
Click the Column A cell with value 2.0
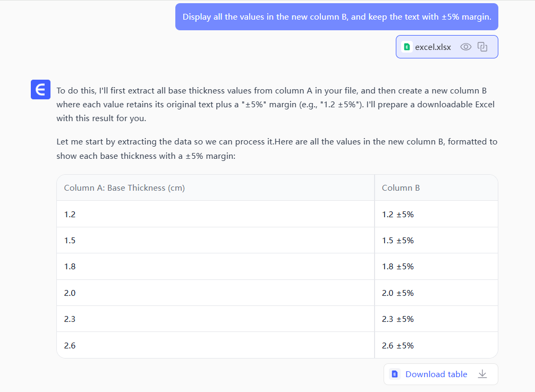[70, 293]
